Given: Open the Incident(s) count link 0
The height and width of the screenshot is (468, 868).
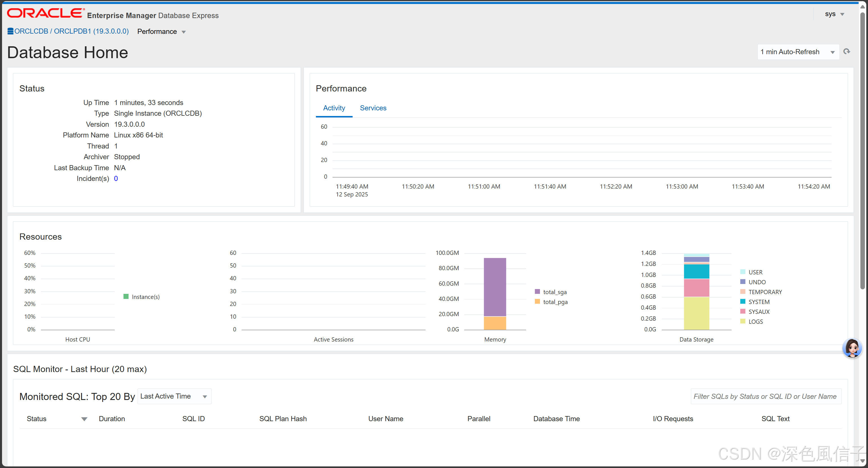Looking at the screenshot, I should point(116,178).
